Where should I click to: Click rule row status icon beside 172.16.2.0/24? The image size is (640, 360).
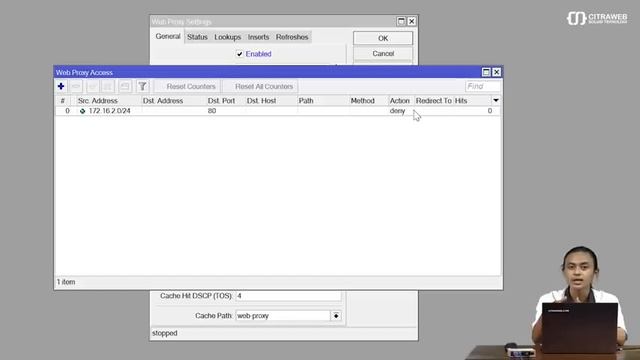82,111
